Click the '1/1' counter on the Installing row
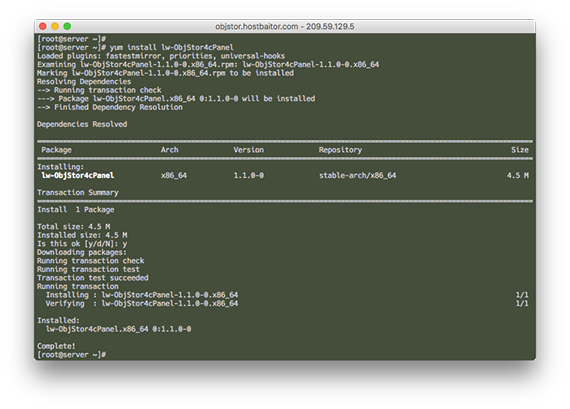 pos(522,295)
